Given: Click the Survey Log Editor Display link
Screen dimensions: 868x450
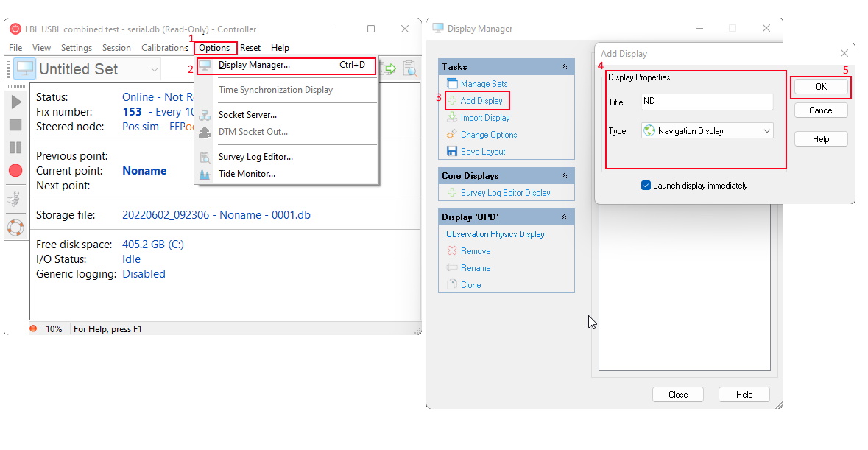Looking at the screenshot, I should (x=506, y=193).
